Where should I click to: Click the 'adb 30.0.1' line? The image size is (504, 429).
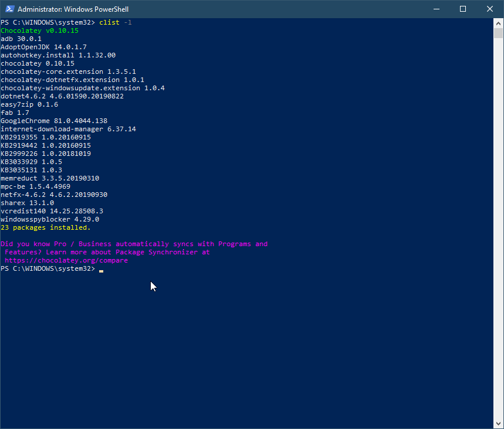tap(21, 39)
